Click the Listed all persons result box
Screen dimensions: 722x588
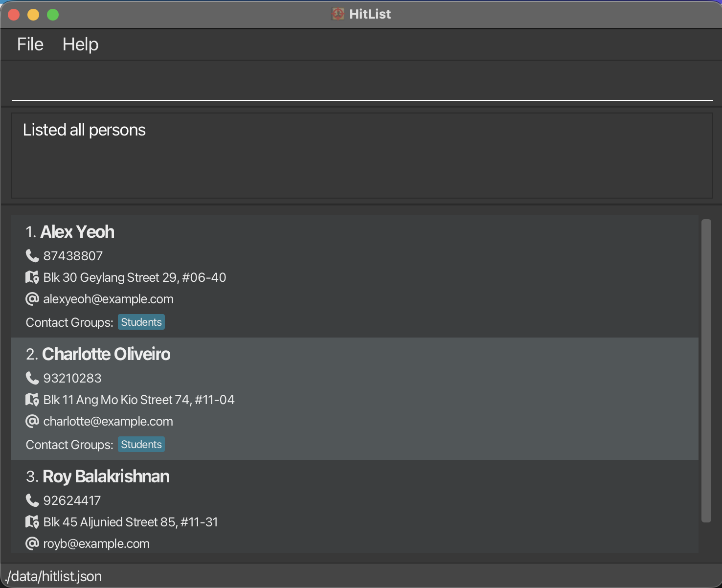click(x=362, y=156)
